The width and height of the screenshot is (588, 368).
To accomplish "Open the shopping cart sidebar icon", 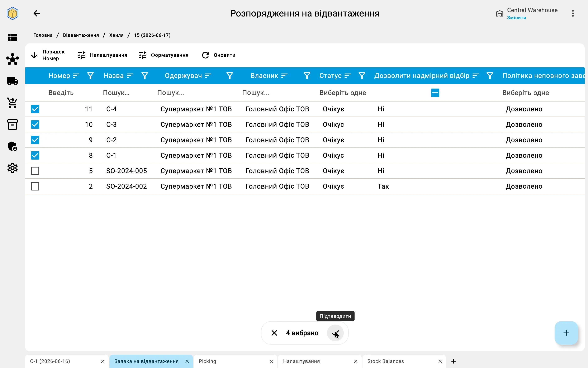I will point(12,103).
